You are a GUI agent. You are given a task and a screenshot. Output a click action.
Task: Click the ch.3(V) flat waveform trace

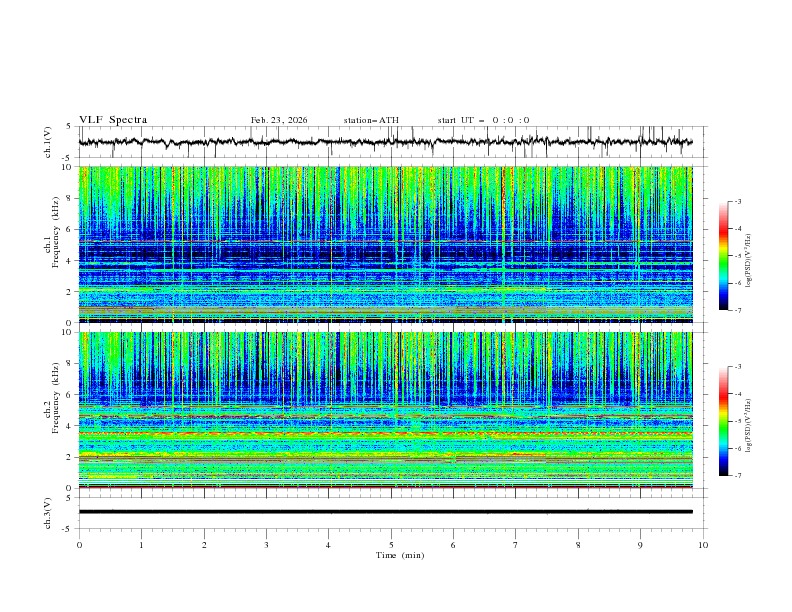385,512
